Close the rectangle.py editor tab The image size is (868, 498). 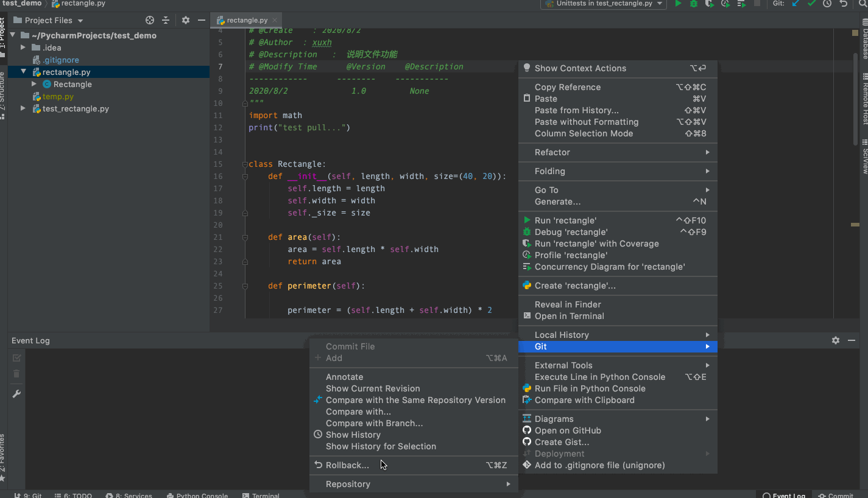[x=275, y=21]
